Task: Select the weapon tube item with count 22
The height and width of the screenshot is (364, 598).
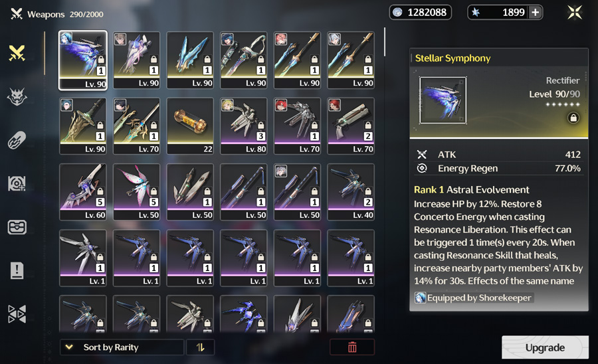Action: coord(190,126)
